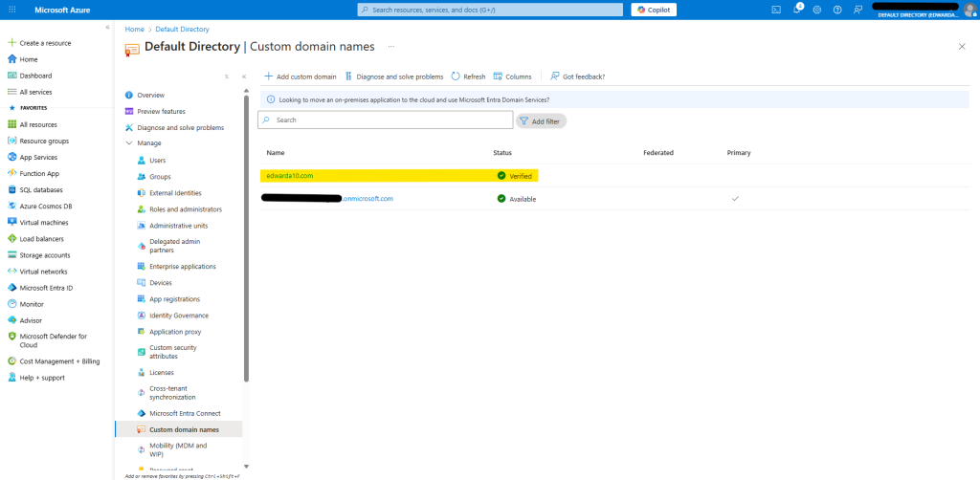Image resolution: width=980 pixels, height=480 pixels.
Task: Open Licenses
Action: (x=155, y=373)
